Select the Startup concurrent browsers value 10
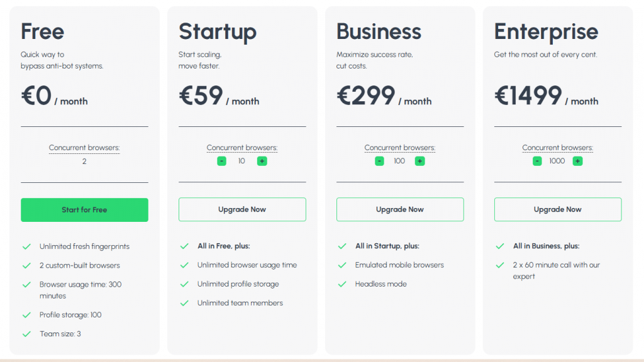644x362 pixels. click(241, 161)
